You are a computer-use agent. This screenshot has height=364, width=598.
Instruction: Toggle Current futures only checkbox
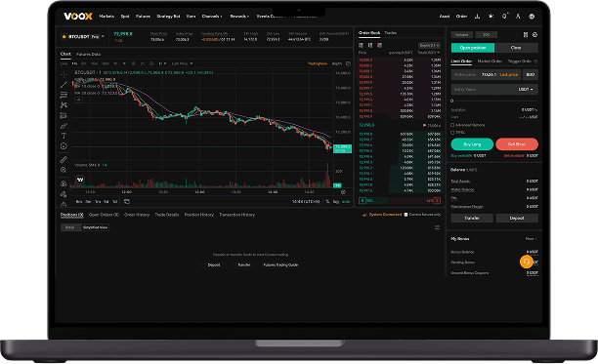click(406, 215)
